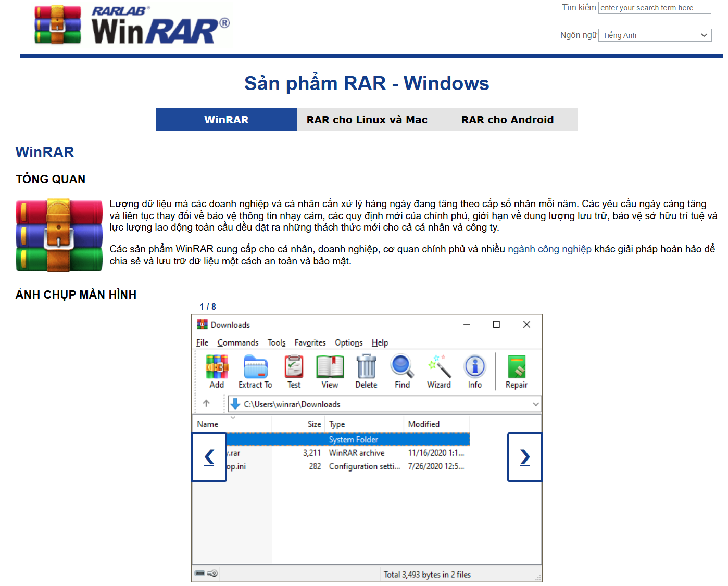Select the WinRAR archive row
Image resolution: width=728 pixels, height=586 pixels.
(x=348, y=453)
